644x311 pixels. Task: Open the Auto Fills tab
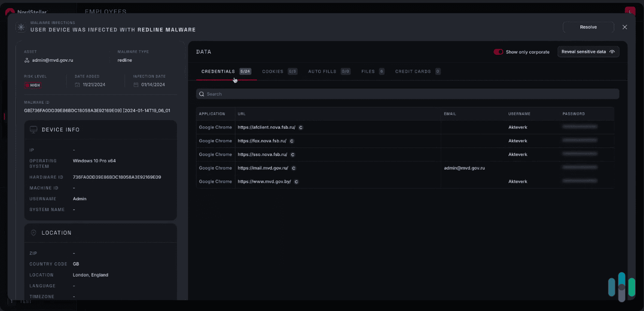point(322,71)
